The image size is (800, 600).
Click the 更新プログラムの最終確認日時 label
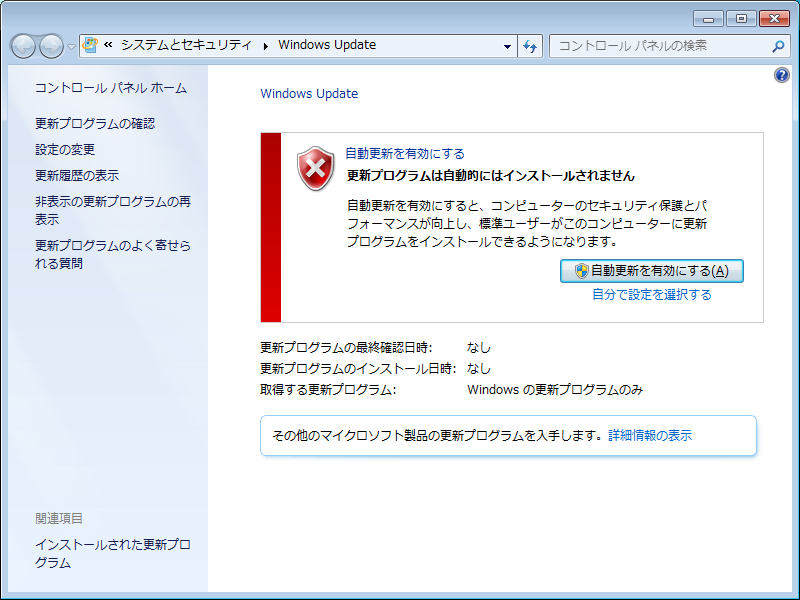coord(346,347)
